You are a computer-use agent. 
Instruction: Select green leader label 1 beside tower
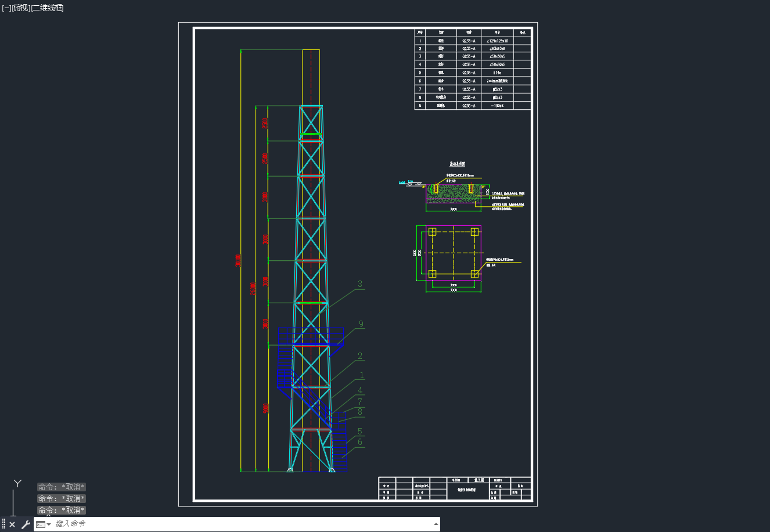(362, 376)
